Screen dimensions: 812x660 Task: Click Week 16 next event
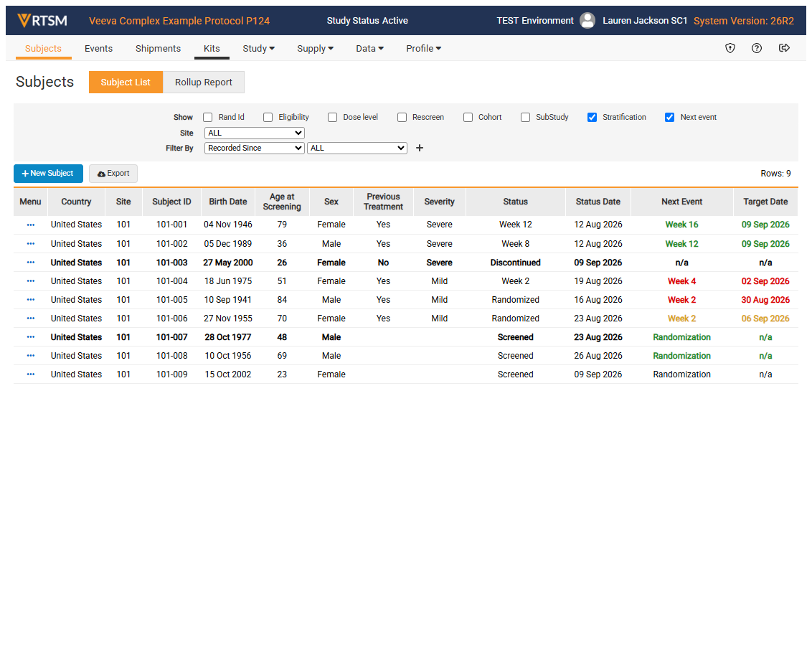[x=681, y=225]
